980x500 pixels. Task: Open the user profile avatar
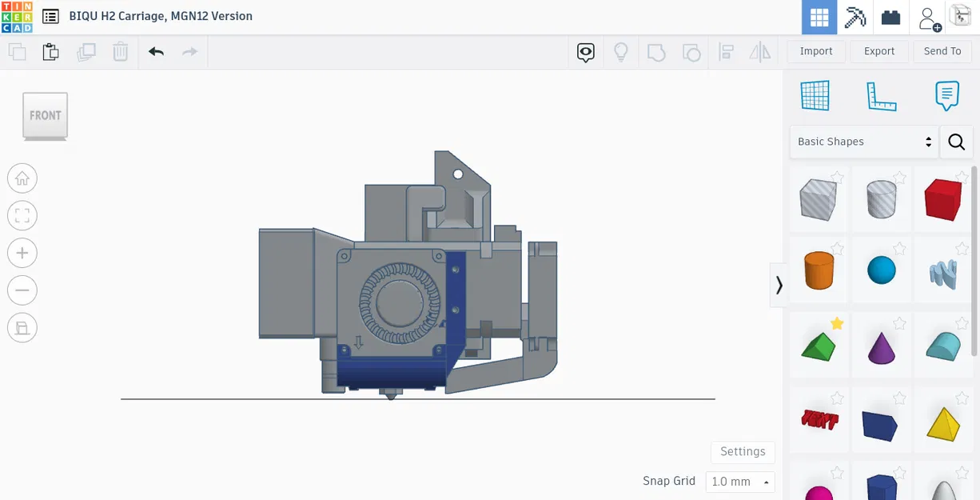(959, 16)
